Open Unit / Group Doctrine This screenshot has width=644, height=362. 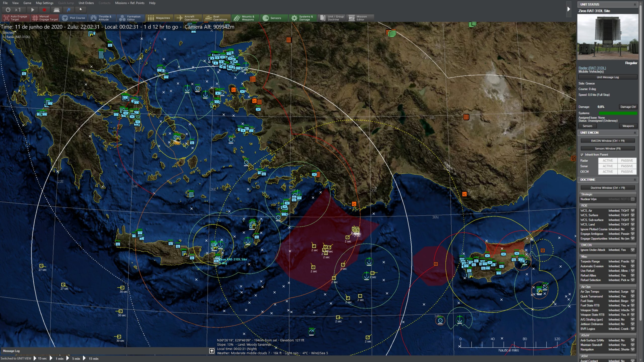click(332, 18)
